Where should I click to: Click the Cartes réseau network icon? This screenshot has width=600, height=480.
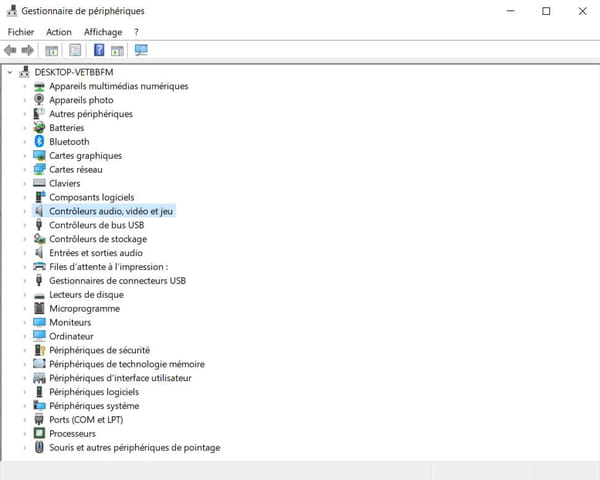pyautogui.click(x=39, y=169)
